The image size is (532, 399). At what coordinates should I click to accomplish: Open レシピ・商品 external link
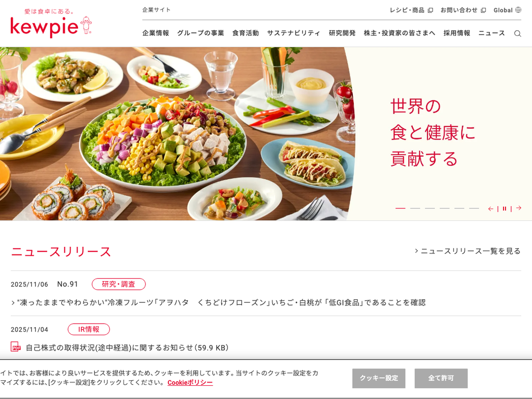tap(411, 10)
